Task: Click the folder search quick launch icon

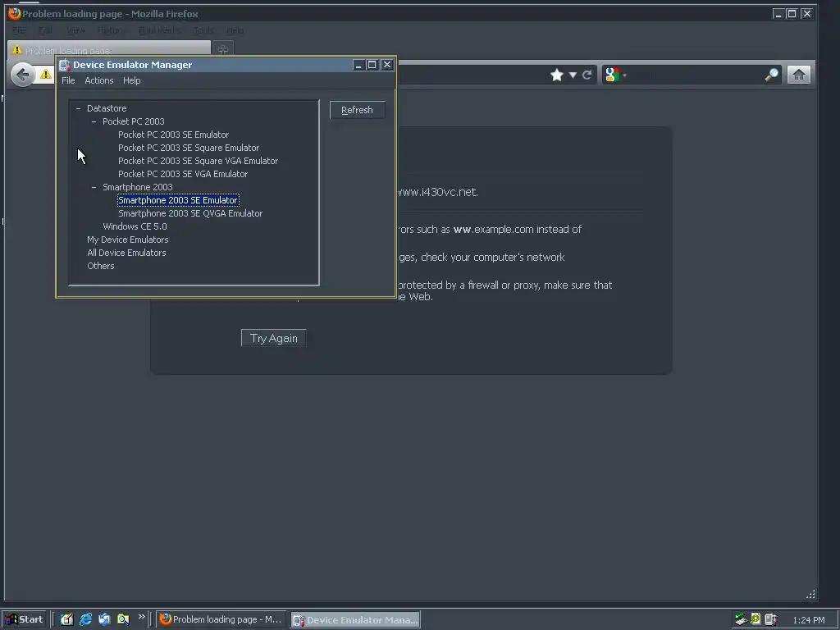Action: click(123, 620)
